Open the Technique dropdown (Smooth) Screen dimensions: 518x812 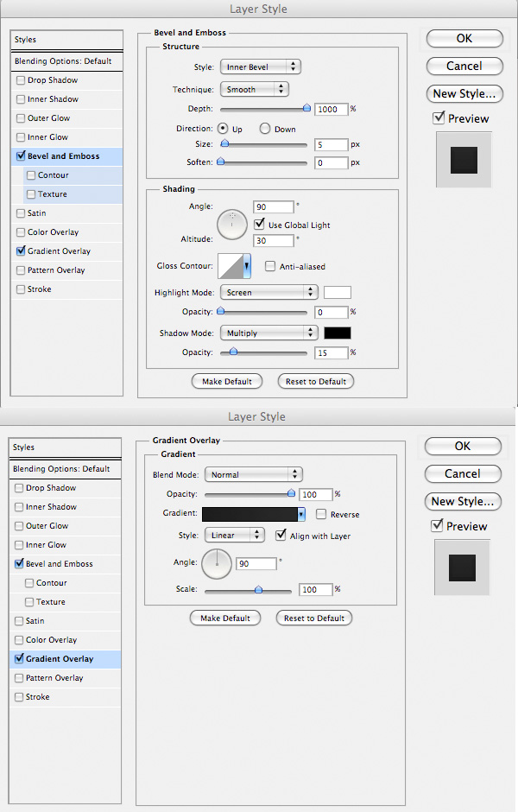pyautogui.click(x=254, y=89)
